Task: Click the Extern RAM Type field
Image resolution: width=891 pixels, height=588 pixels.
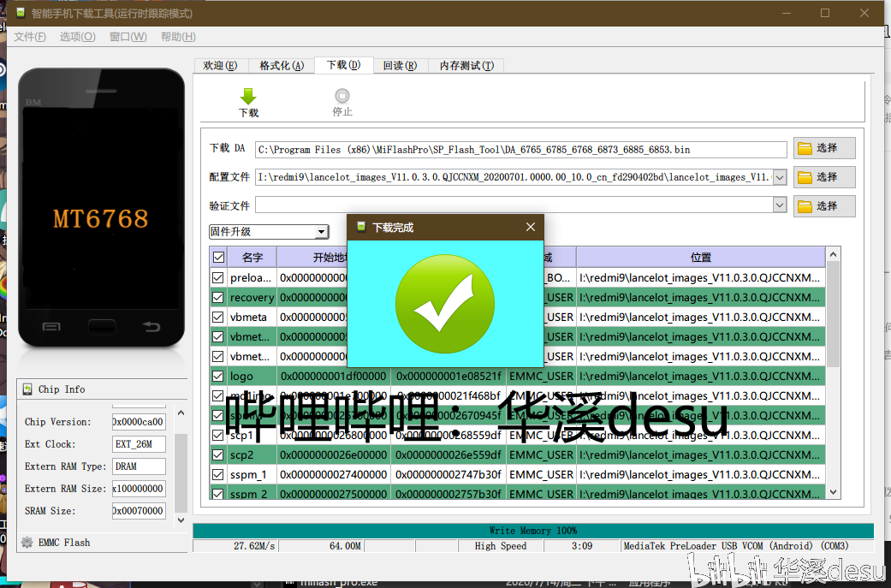Action: (139, 466)
